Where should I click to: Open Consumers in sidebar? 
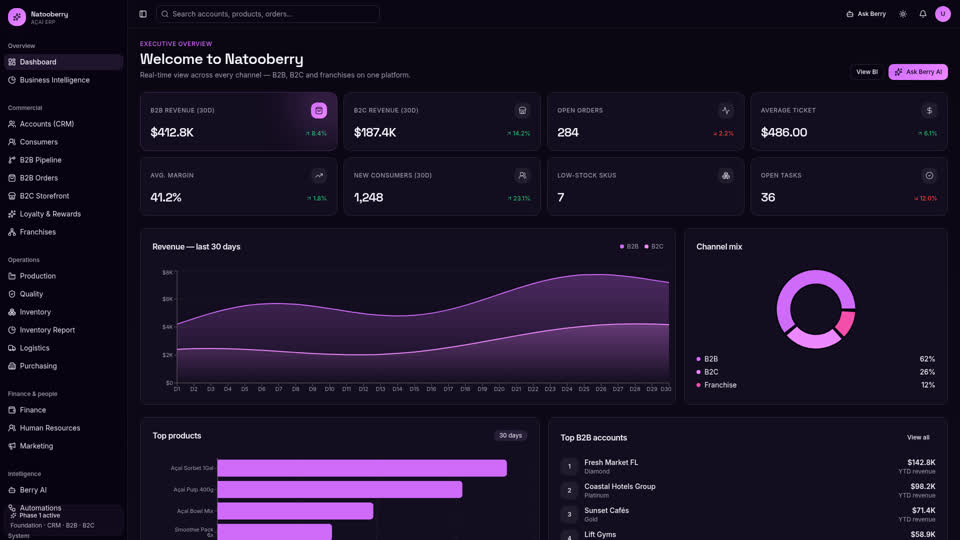64,142
